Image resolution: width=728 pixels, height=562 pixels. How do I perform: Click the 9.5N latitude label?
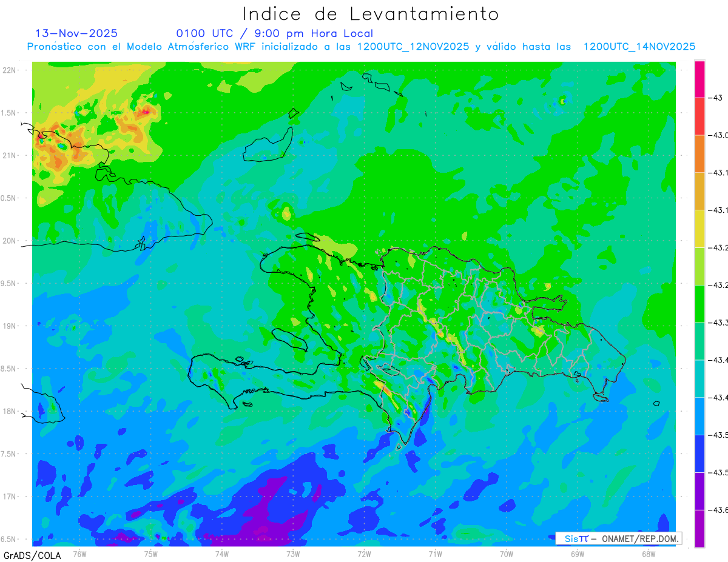[x=9, y=284]
